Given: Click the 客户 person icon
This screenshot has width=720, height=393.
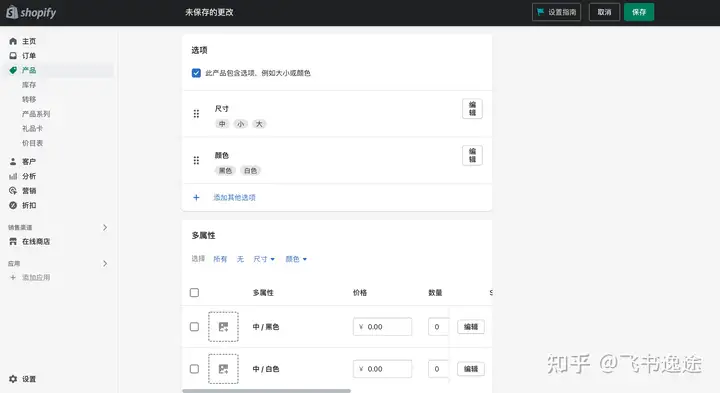Looking at the screenshot, I should coord(13,162).
